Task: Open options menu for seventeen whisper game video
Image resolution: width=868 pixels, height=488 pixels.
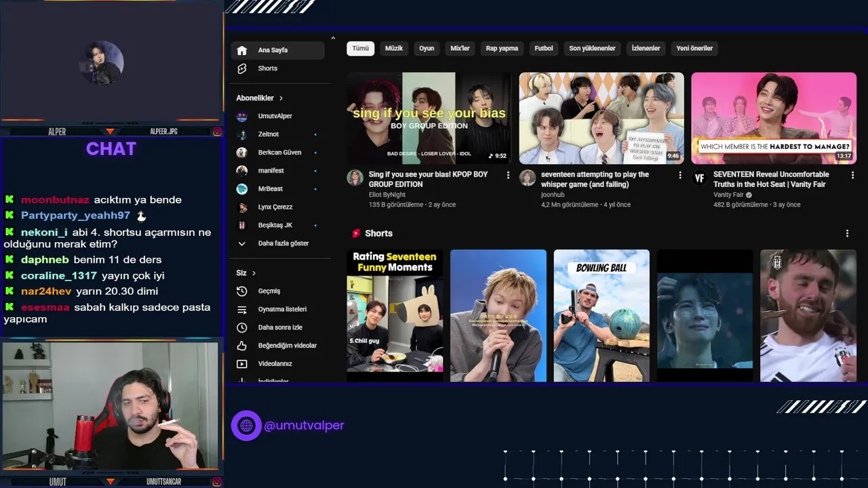Action: (680, 175)
